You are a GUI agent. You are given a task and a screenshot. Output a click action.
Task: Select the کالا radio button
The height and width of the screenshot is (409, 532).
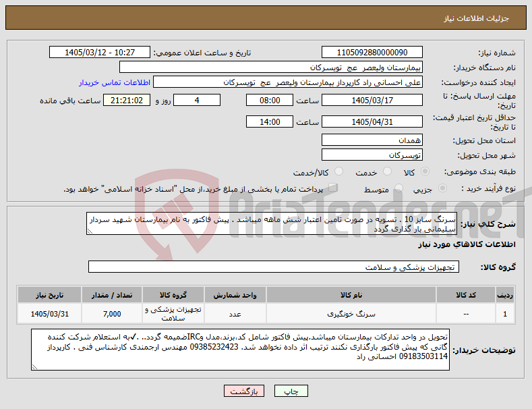pos(425,171)
